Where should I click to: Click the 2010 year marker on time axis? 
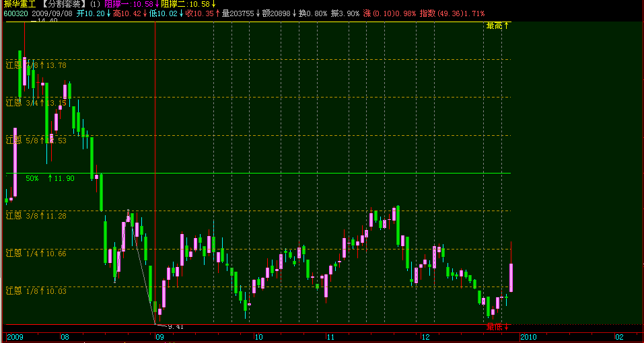528,336
